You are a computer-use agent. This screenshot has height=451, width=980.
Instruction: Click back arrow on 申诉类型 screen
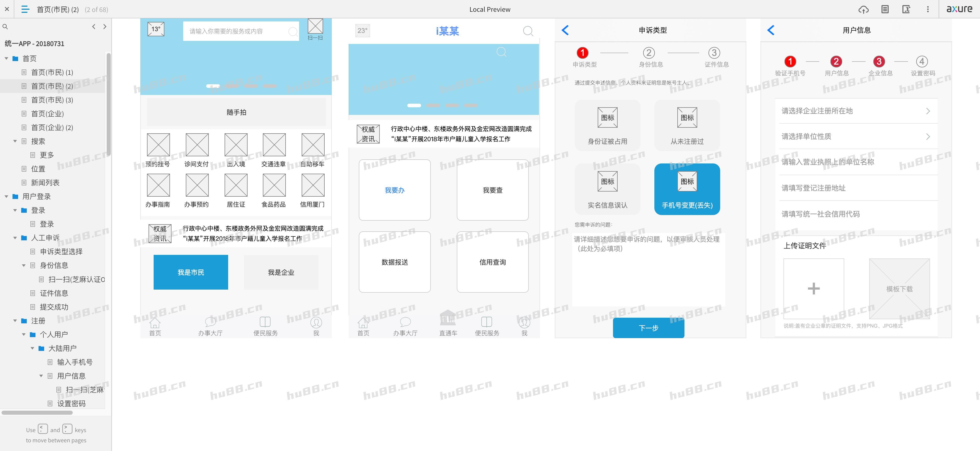pos(565,30)
